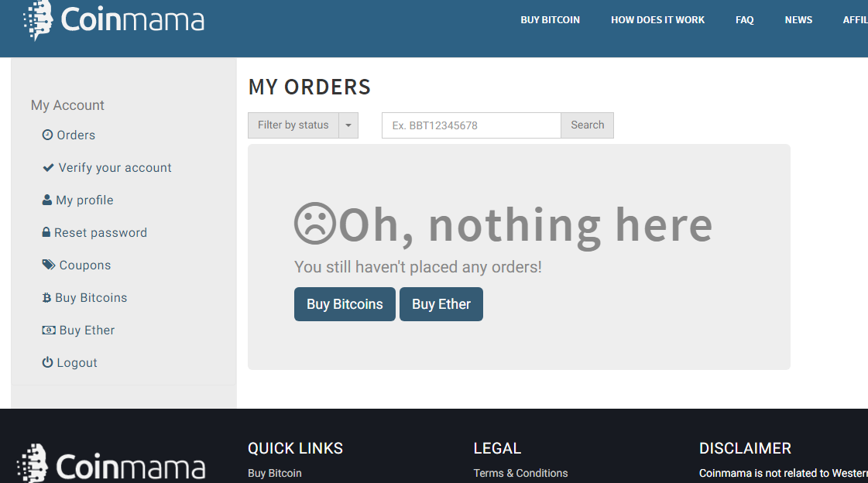The height and width of the screenshot is (483, 868).
Task: Click the money bill icon beside Buy Ether
Action: 49,330
